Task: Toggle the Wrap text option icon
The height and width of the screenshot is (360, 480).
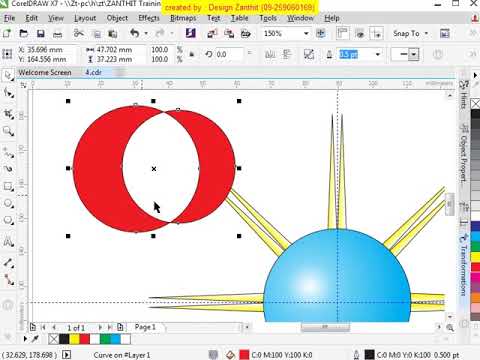Action: click(x=309, y=54)
